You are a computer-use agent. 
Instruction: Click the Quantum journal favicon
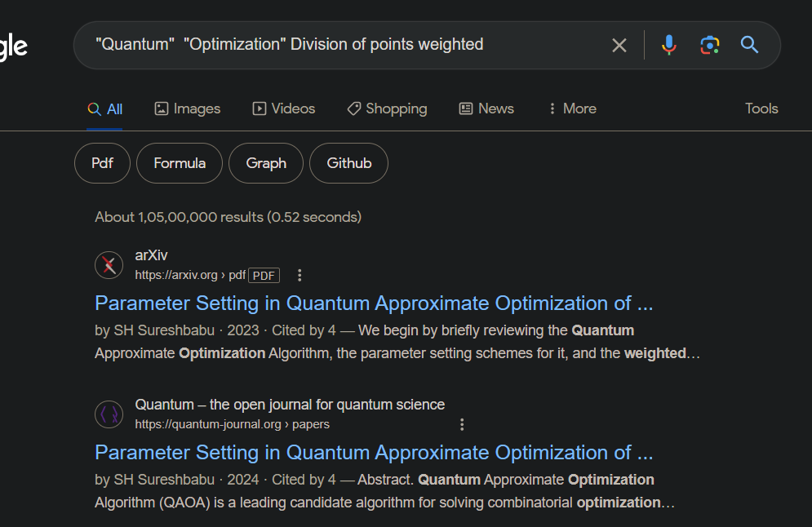[x=109, y=414]
